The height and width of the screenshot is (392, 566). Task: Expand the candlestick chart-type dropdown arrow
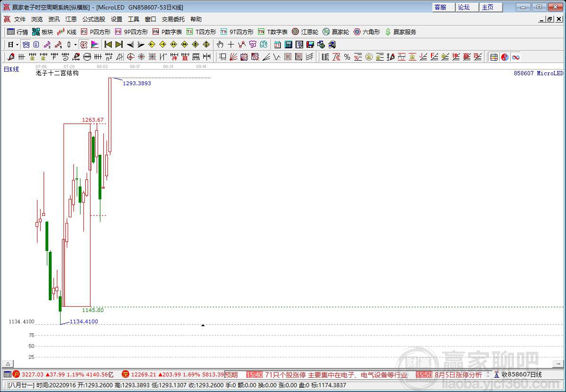pos(75,45)
